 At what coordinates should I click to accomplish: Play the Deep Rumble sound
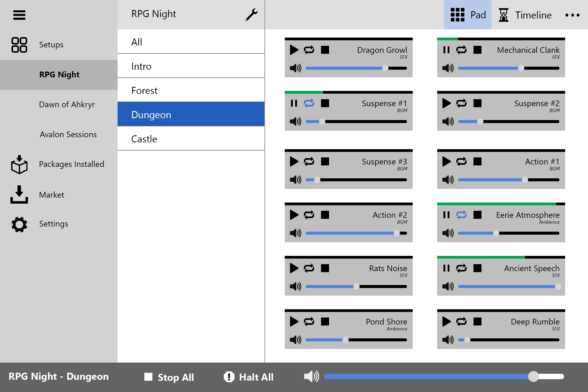tap(446, 322)
